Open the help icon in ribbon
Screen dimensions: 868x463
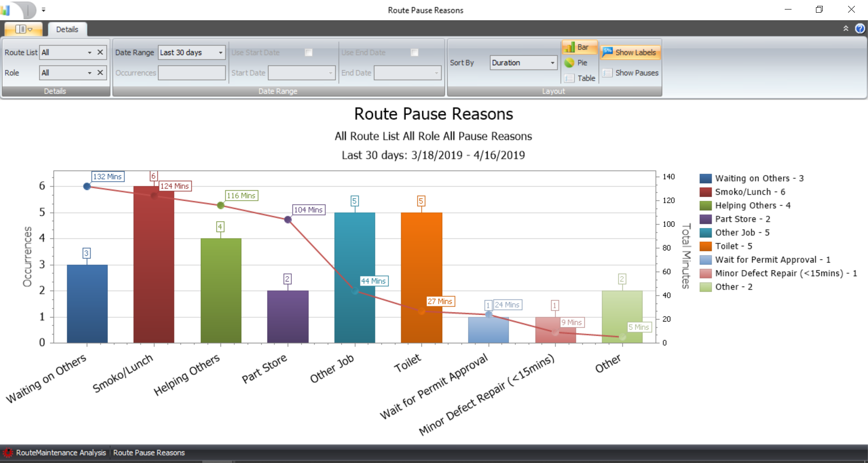[x=860, y=28]
